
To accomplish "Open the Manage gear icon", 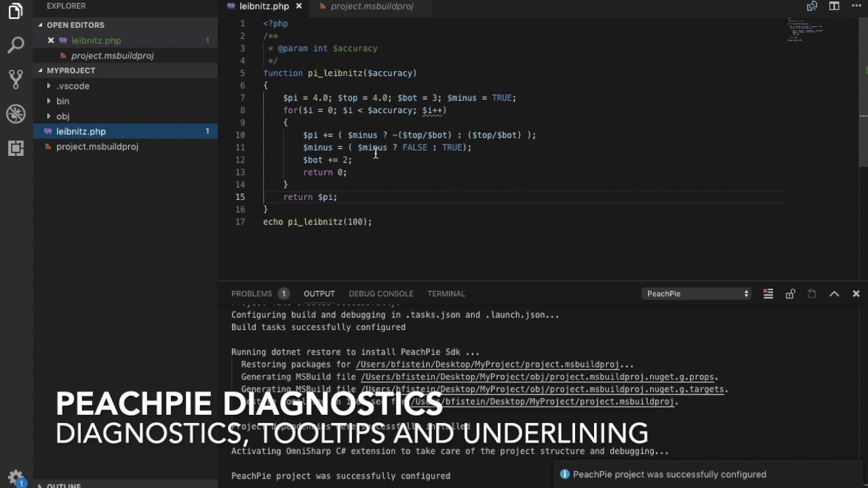I will tap(16, 477).
